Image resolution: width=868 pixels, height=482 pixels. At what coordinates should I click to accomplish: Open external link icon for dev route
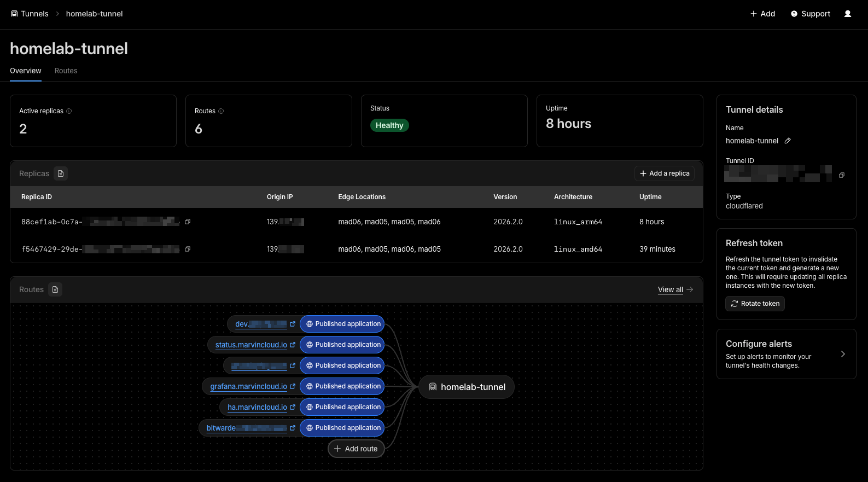(293, 324)
